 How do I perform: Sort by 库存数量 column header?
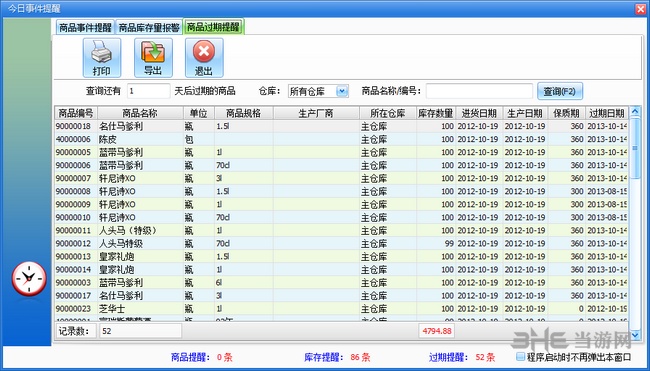436,113
